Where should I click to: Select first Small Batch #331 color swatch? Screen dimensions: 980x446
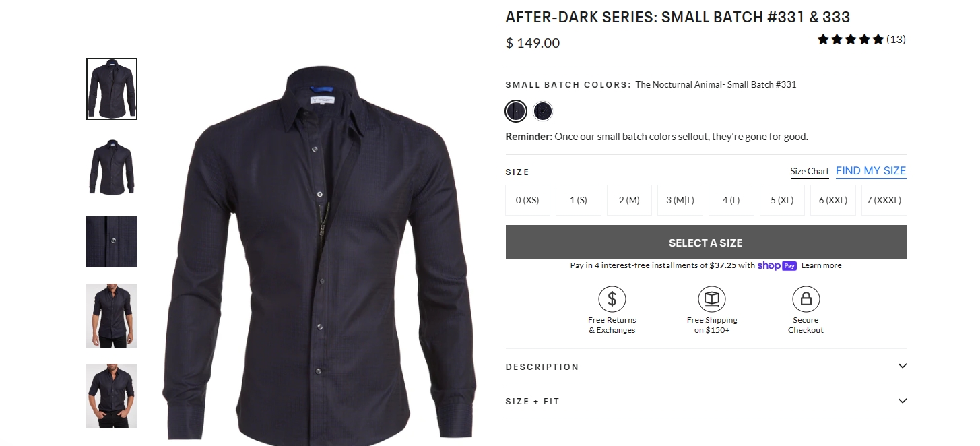pos(516,111)
